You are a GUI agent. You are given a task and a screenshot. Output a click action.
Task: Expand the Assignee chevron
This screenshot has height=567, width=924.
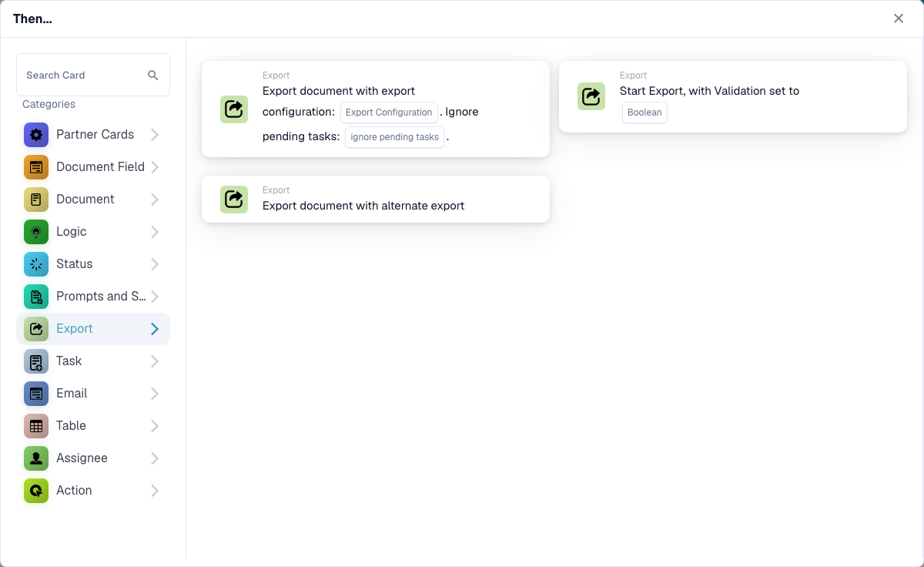point(155,458)
